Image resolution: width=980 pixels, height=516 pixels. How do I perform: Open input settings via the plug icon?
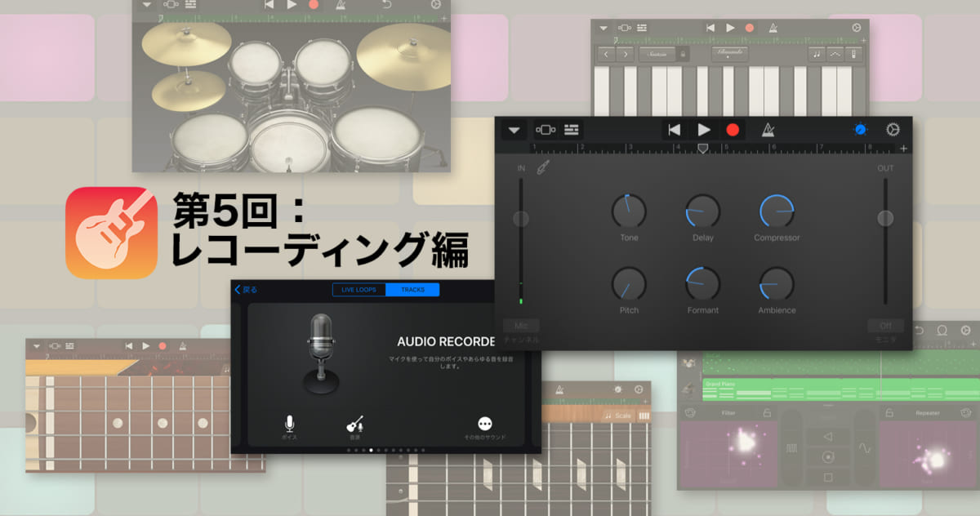(x=543, y=167)
